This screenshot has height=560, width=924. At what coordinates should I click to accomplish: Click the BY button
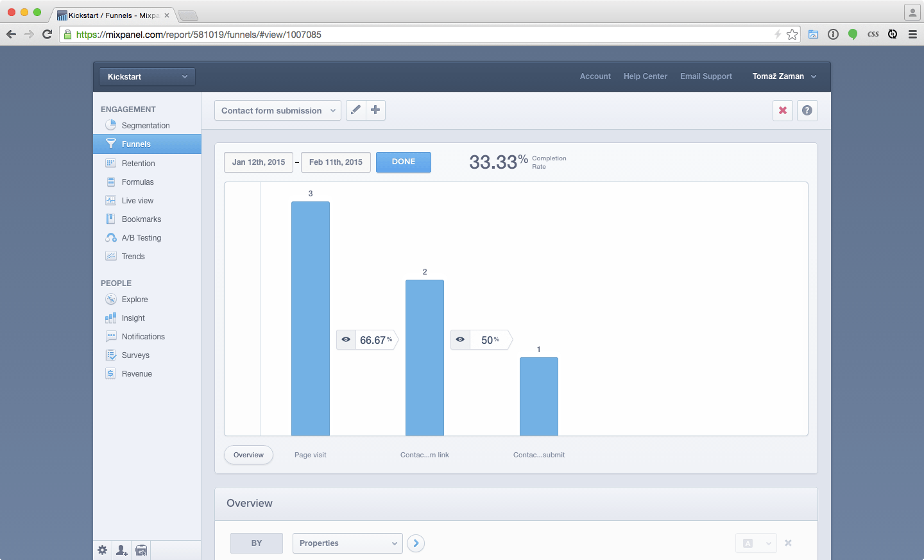(x=257, y=543)
